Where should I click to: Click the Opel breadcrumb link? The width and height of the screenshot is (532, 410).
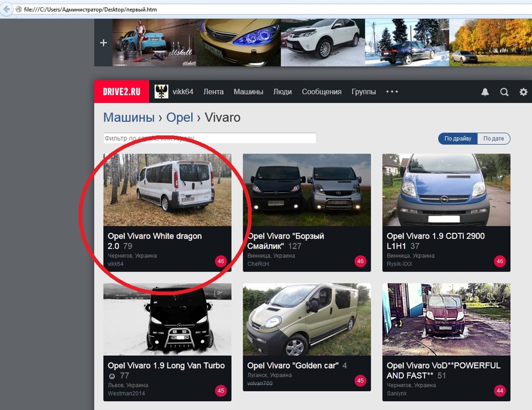180,117
